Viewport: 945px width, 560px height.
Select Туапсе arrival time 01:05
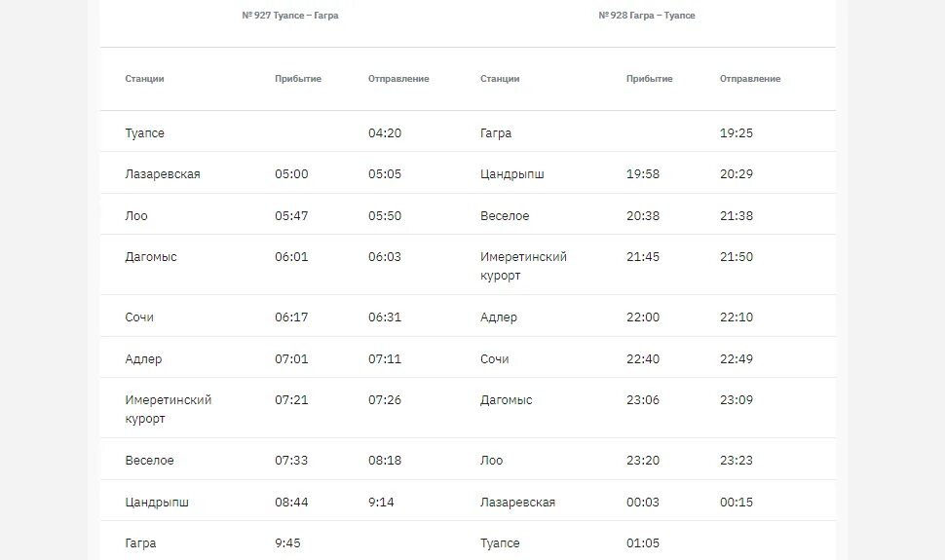pyautogui.click(x=643, y=543)
